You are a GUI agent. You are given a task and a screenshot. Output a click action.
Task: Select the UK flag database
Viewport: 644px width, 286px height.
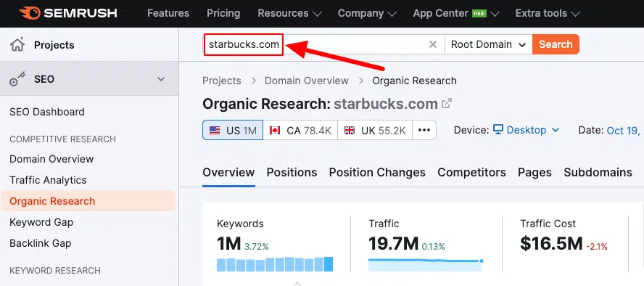click(375, 130)
